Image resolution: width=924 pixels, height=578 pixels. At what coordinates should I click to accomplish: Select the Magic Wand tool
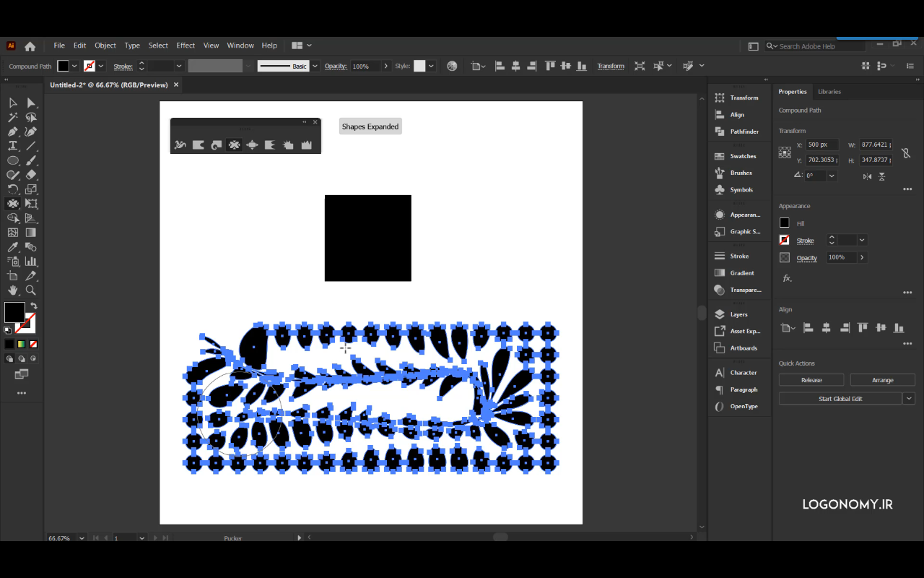(13, 117)
